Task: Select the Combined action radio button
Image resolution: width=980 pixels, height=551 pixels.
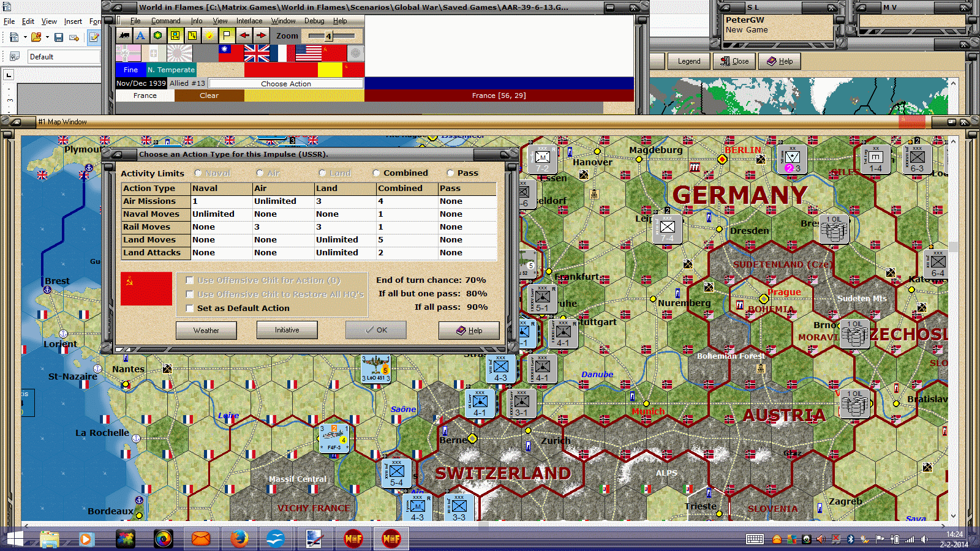Action: (x=376, y=173)
